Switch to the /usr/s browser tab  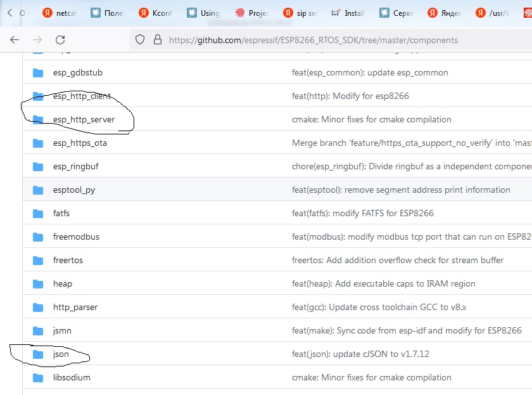tap(492, 13)
